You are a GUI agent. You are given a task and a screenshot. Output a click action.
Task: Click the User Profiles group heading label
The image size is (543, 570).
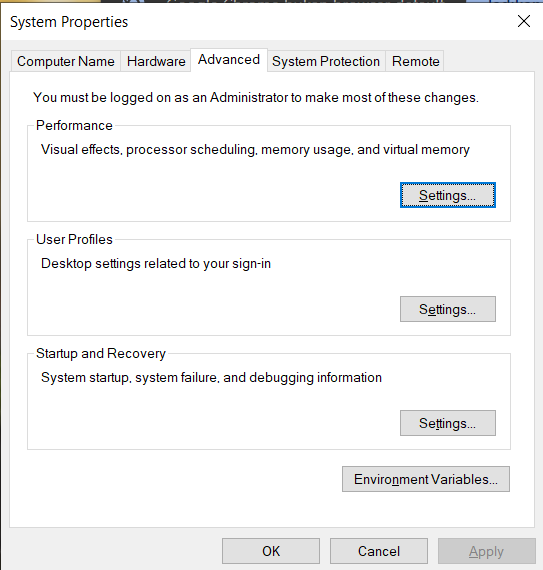tap(74, 240)
